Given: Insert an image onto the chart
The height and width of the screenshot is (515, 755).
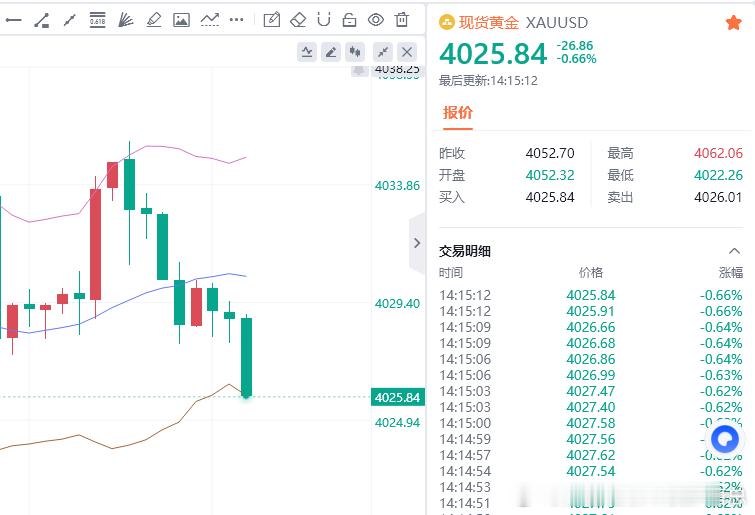Looking at the screenshot, I should coord(181,20).
